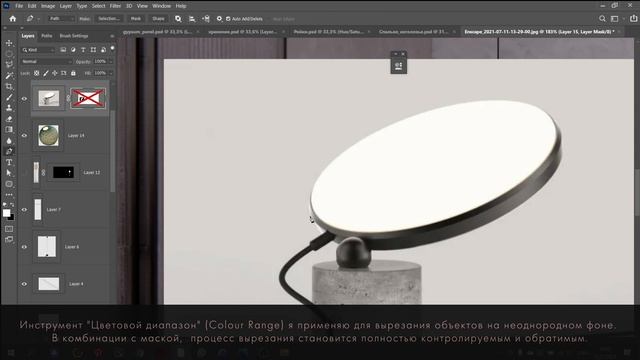
Task: Filter layers by pixel layer icon
Action: pos(63,50)
